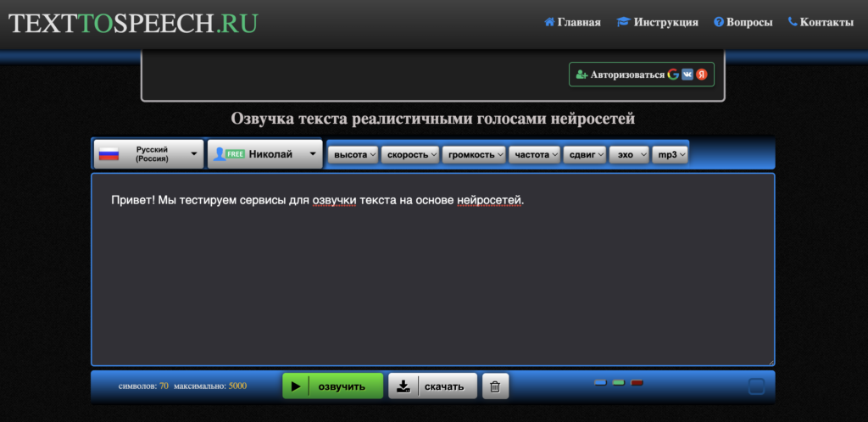Click the Николай voice avatar icon
868x422 pixels.
tap(219, 154)
